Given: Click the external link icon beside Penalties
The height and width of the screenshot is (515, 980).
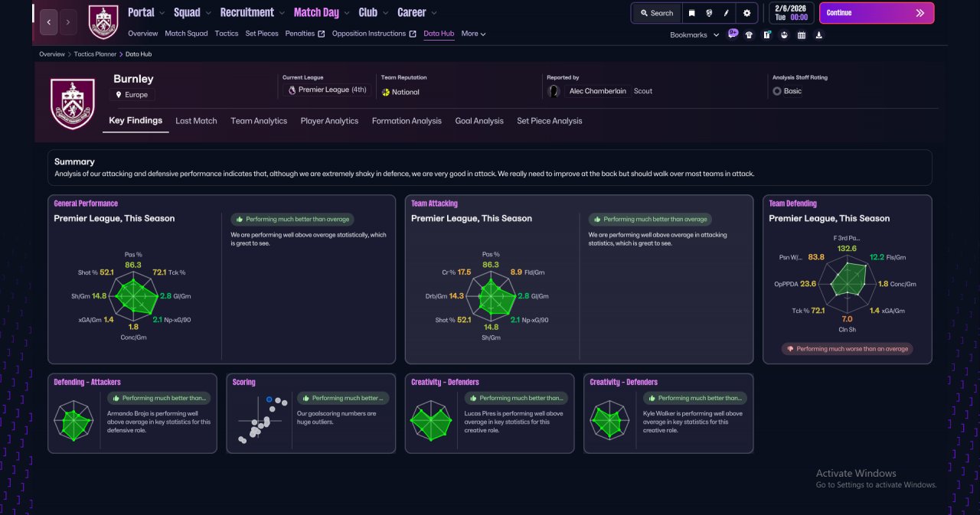Looking at the screenshot, I should pyautogui.click(x=322, y=34).
